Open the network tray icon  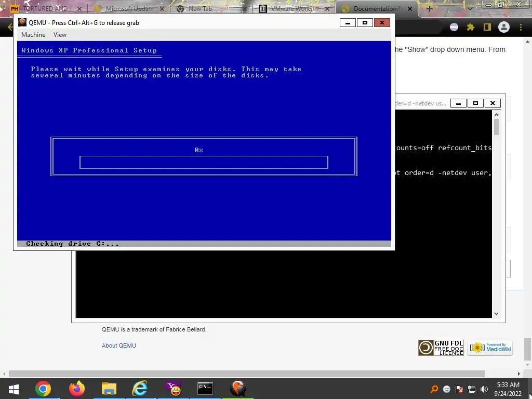point(472,389)
